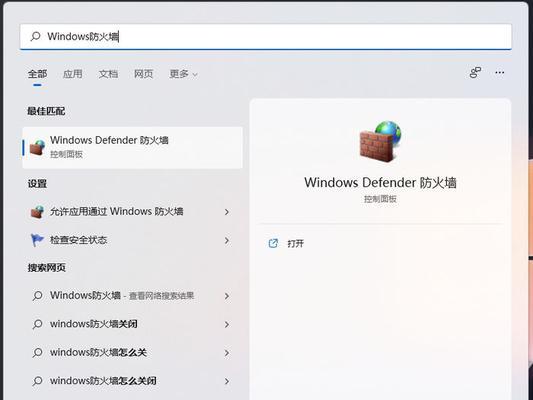Screen dimensions: 533x400
Task: Click Windows Defender 防火墙 title in preview pane
Action: pyautogui.click(x=380, y=183)
